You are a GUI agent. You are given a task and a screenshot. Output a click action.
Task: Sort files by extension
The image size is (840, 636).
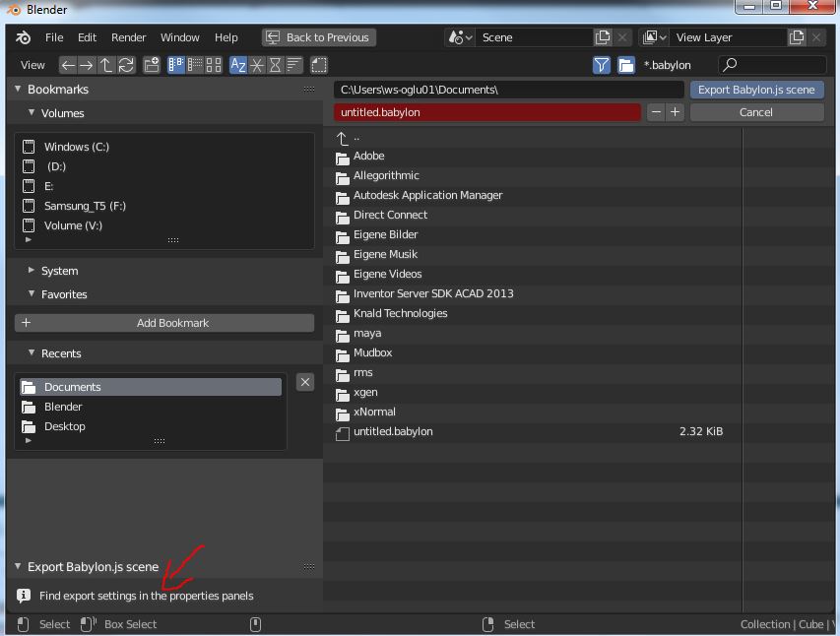pyautogui.click(x=257, y=65)
